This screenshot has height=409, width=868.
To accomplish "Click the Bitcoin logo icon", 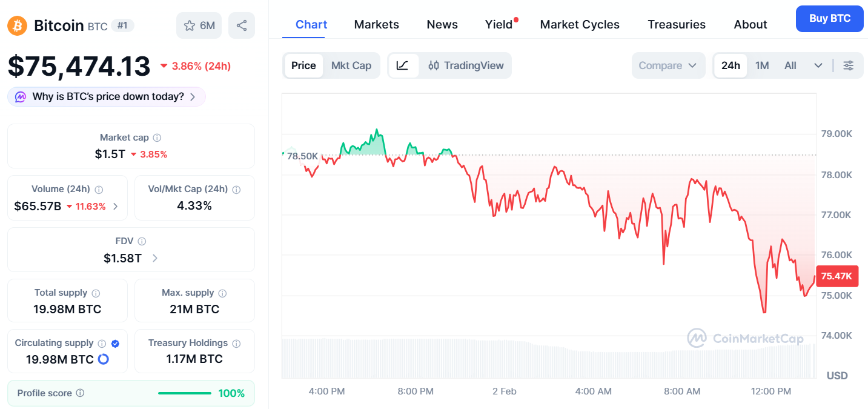I will coord(17,25).
